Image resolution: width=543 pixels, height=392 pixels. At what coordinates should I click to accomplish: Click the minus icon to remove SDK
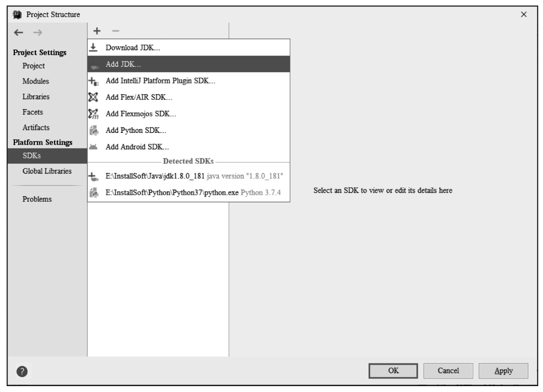coord(116,31)
